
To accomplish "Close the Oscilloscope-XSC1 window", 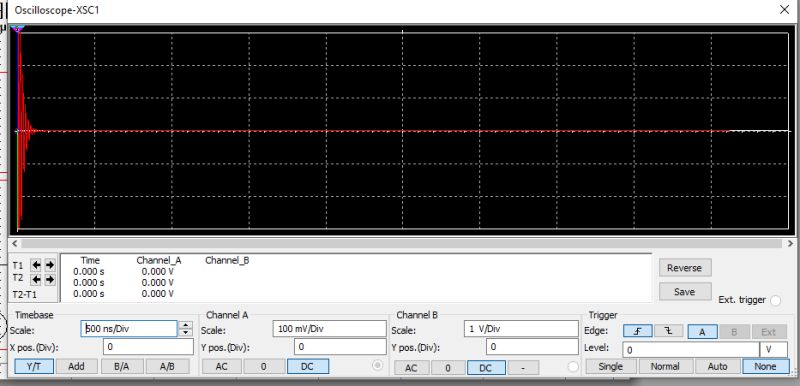I will tap(785, 10).
